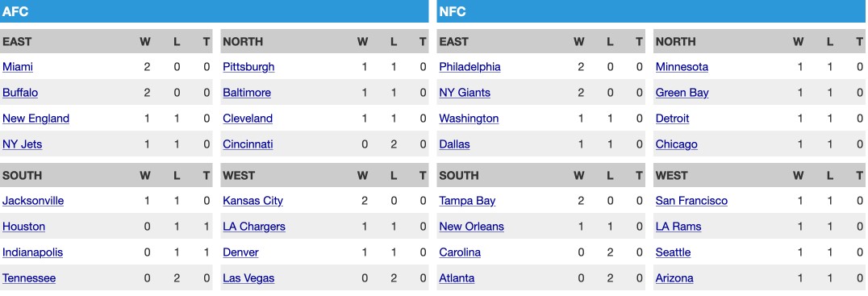Open the Kansas City link
Screen dimensions: 868x296
[x=253, y=201]
